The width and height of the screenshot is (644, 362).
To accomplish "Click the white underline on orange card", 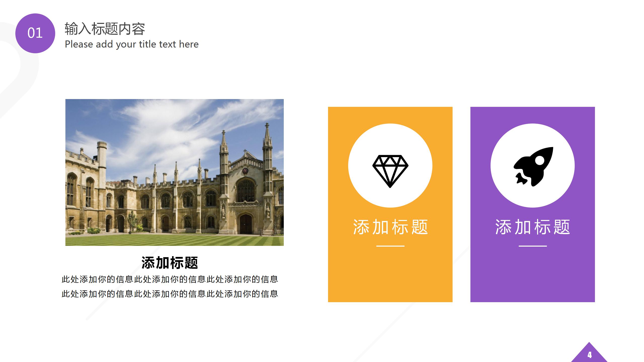I will [390, 246].
